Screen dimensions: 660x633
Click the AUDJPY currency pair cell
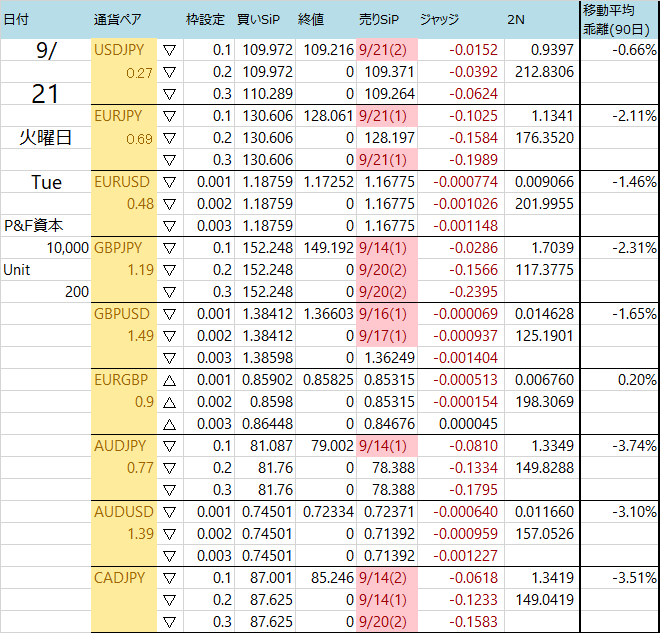coord(120,446)
